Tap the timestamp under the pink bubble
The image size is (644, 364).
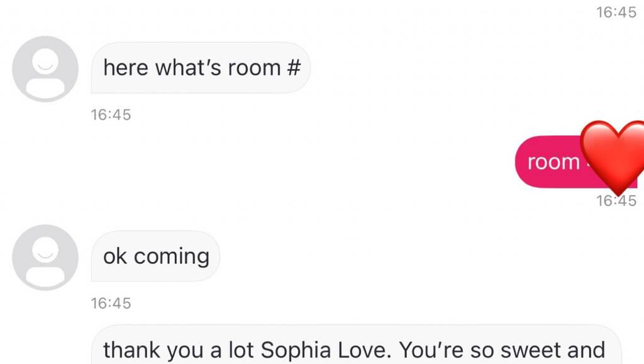coord(616,201)
